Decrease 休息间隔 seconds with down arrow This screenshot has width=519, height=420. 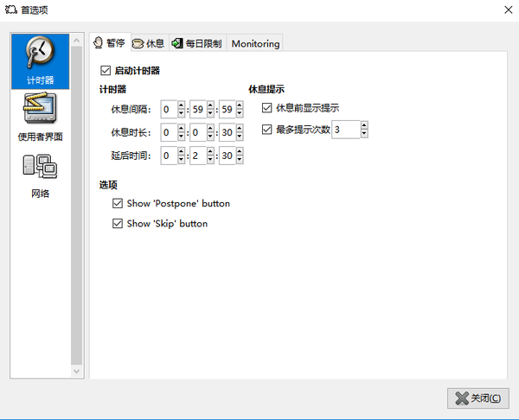point(240,113)
